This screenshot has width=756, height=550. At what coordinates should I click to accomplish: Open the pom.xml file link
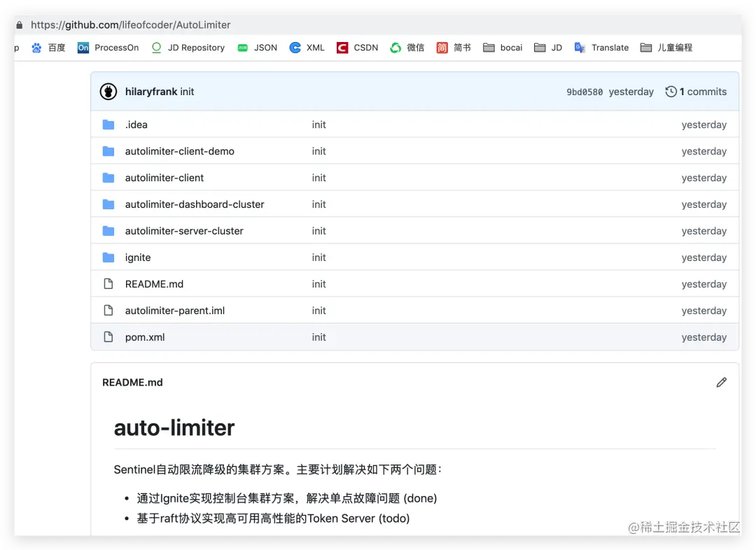[145, 337]
